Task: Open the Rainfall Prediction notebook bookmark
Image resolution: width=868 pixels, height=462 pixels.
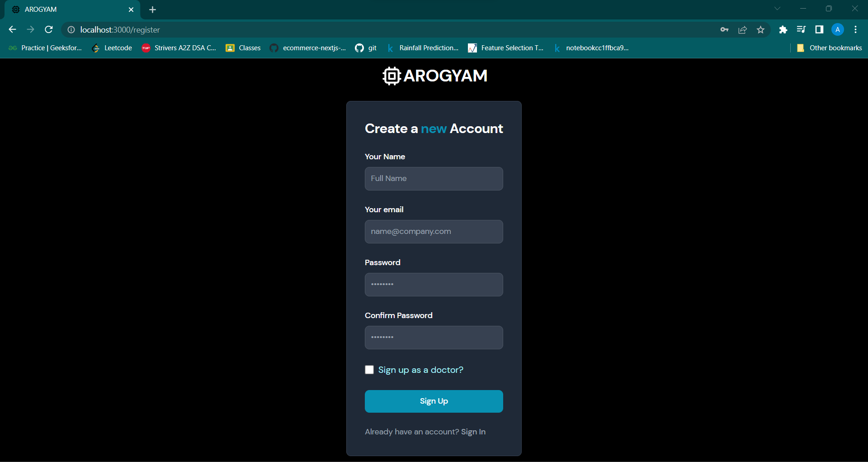Action: (423, 48)
